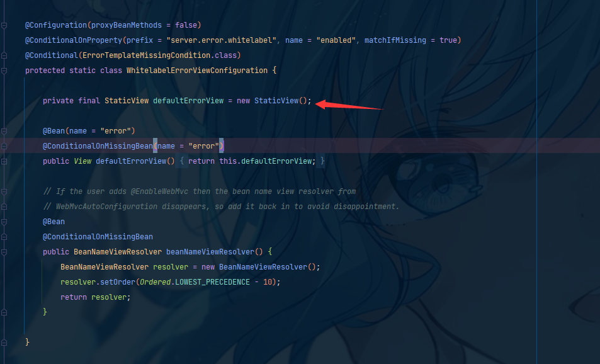Click fold icon beside the standalone @ConditionalOnMissingBean line
Image resolution: width=600 pixels, height=364 pixels.
coord(4,237)
